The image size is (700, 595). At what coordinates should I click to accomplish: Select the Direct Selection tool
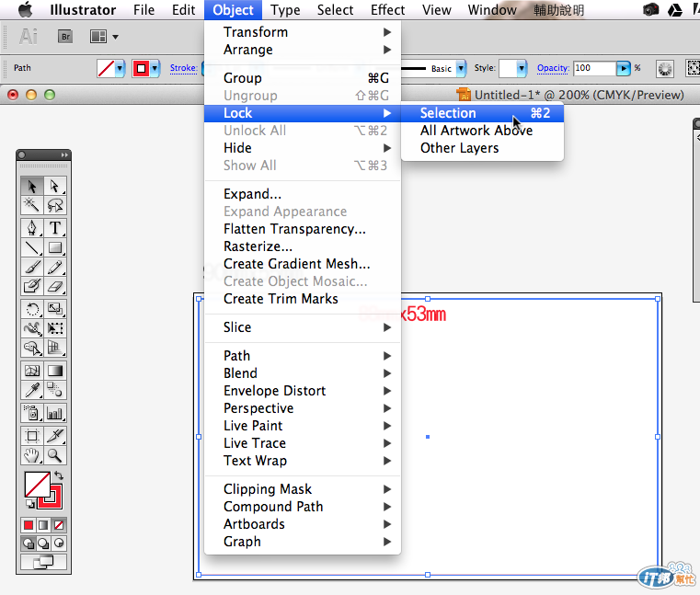[55, 186]
